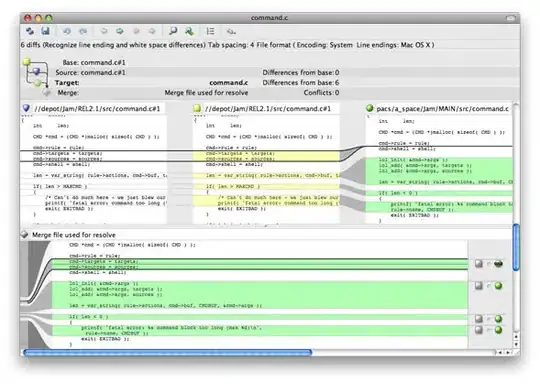Click the vertical blue scrollbar thumb on the right edge
The height and width of the screenshot is (384, 540).
tap(516, 247)
